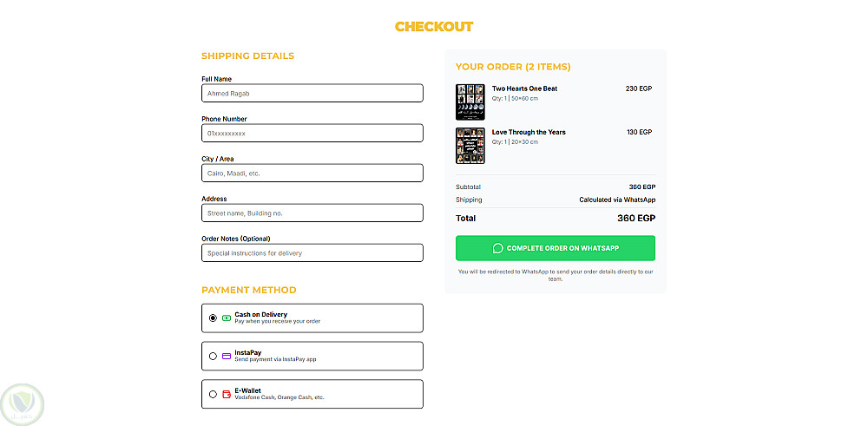Click the 20×30 cm size text
The width and height of the screenshot is (868, 426).
(x=524, y=141)
